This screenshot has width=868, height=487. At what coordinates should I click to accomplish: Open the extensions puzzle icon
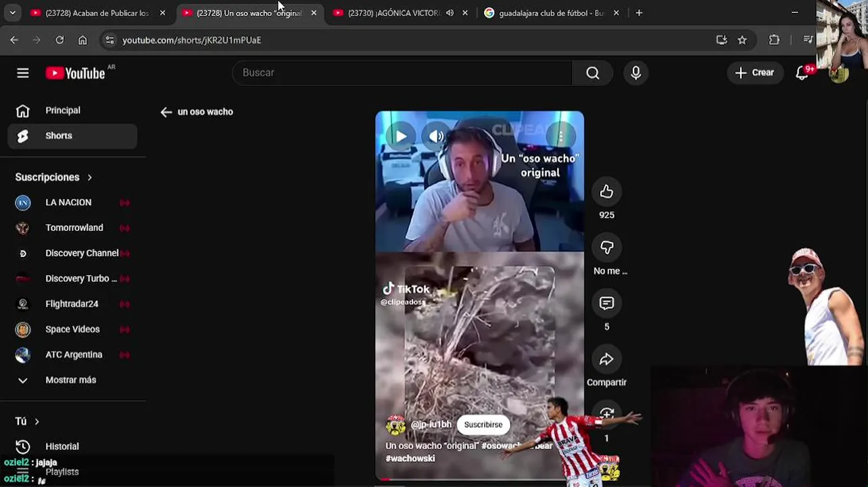pyautogui.click(x=775, y=41)
